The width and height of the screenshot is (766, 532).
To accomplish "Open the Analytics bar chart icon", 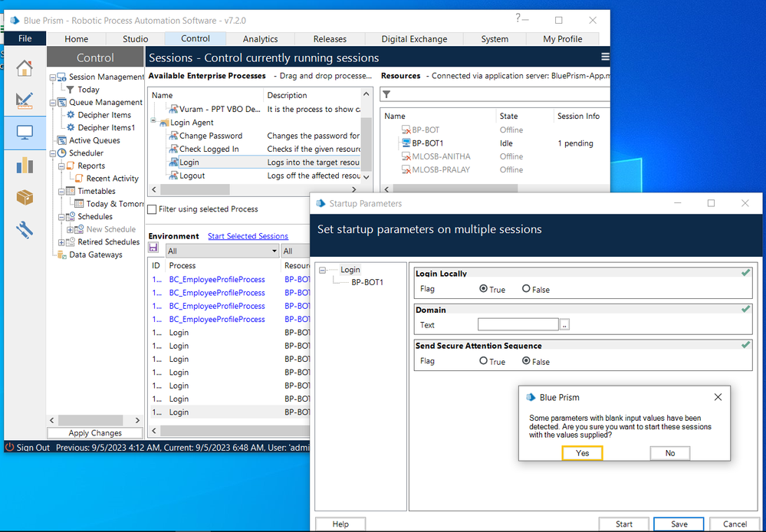I will [x=25, y=165].
